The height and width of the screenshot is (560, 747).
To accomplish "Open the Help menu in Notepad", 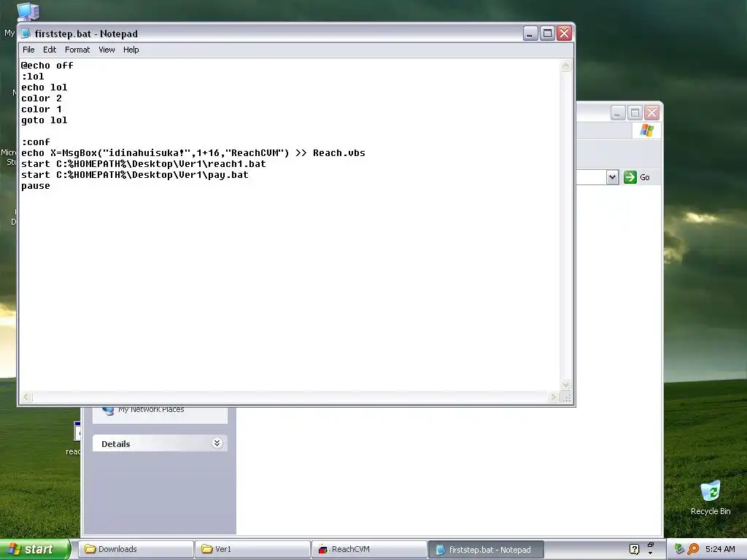I will click(131, 50).
